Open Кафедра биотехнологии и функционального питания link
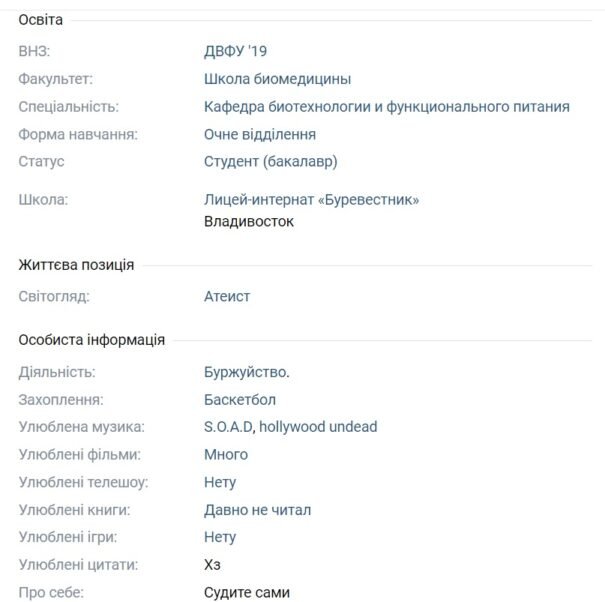 click(387, 107)
